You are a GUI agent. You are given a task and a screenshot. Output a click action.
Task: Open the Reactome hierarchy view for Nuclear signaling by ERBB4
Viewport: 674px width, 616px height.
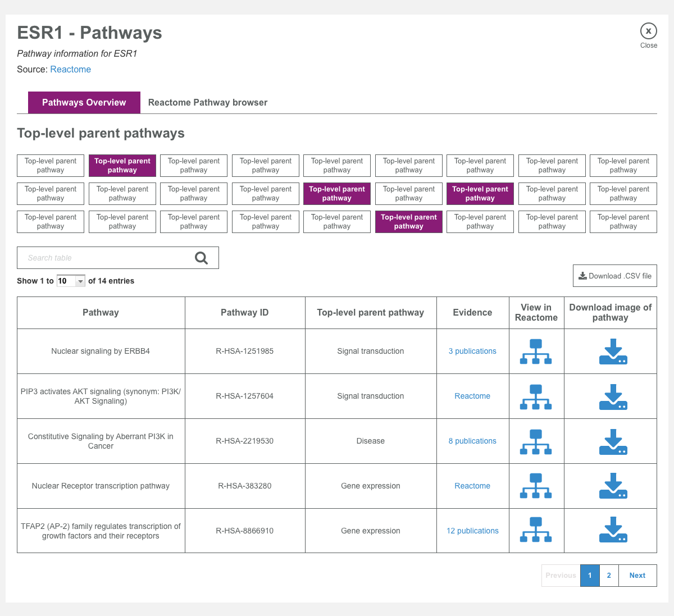[x=536, y=351]
